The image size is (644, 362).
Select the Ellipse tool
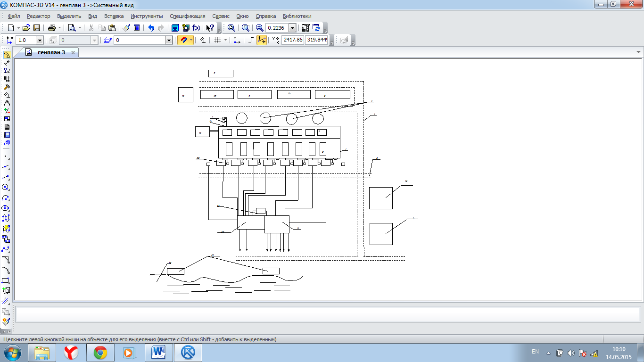point(6,208)
